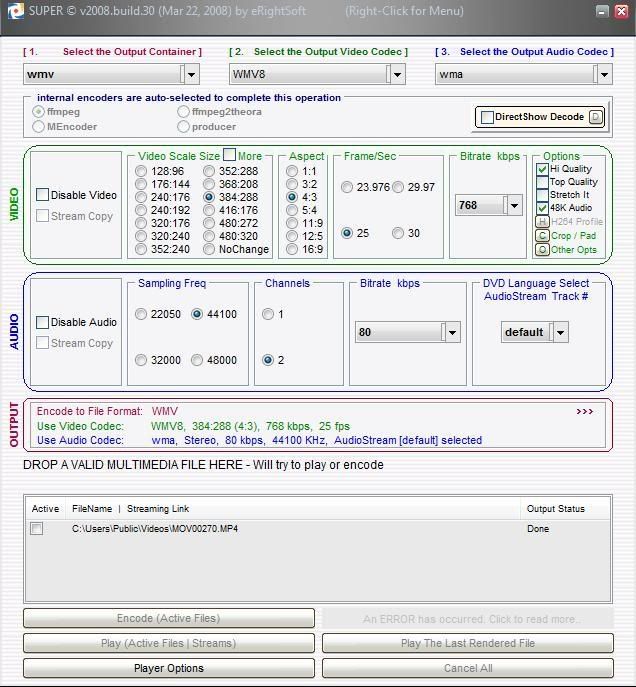This screenshot has width=636, height=687.
Task: Select video scale size 128:96
Action: click(141, 171)
